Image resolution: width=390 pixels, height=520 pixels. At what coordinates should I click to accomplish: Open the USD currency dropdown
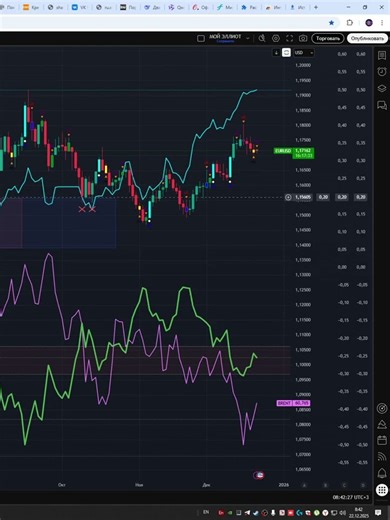coord(304,53)
